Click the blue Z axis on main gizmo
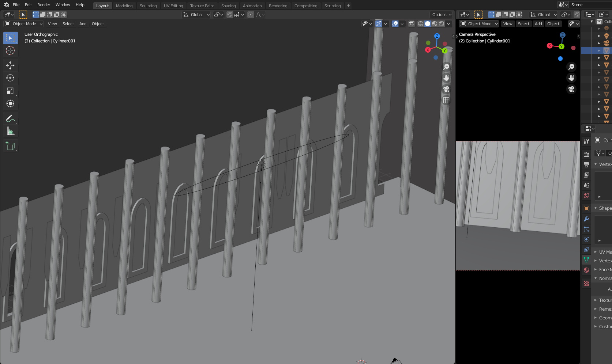Screen dimensions: 612x364 437,36
